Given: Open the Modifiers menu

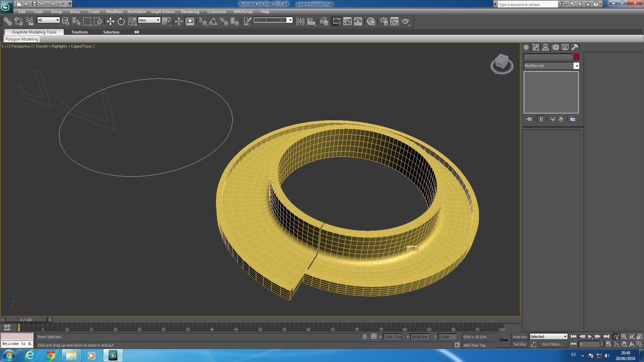Looking at the screenshot, I should pyautogui.click(x=114, y=12).
